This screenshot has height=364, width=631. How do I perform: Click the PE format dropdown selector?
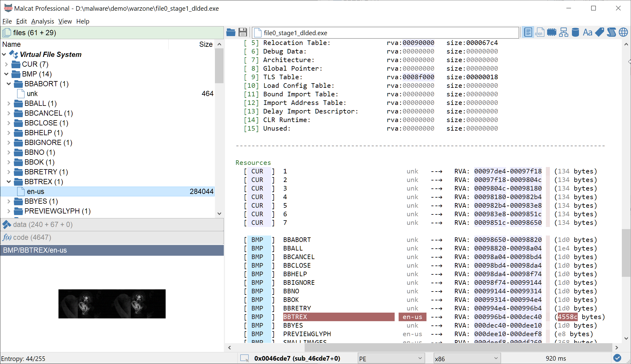pyautogui.click(x=391, y=358)
